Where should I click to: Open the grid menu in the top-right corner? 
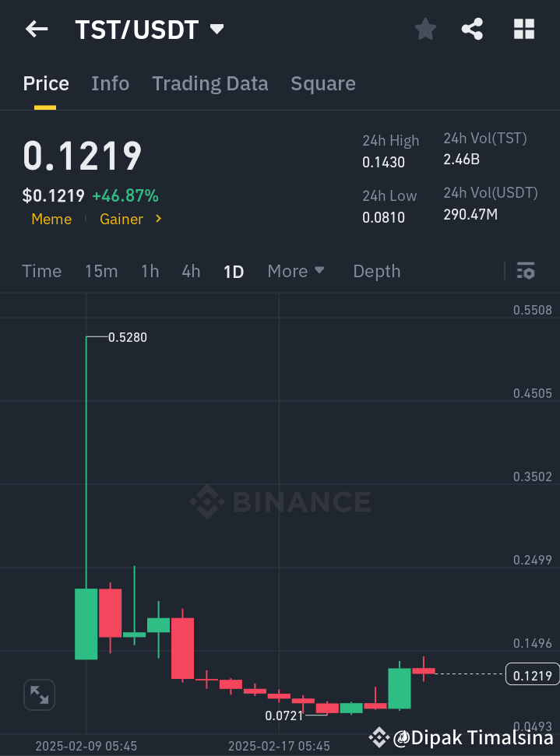(x=523, y=29)
